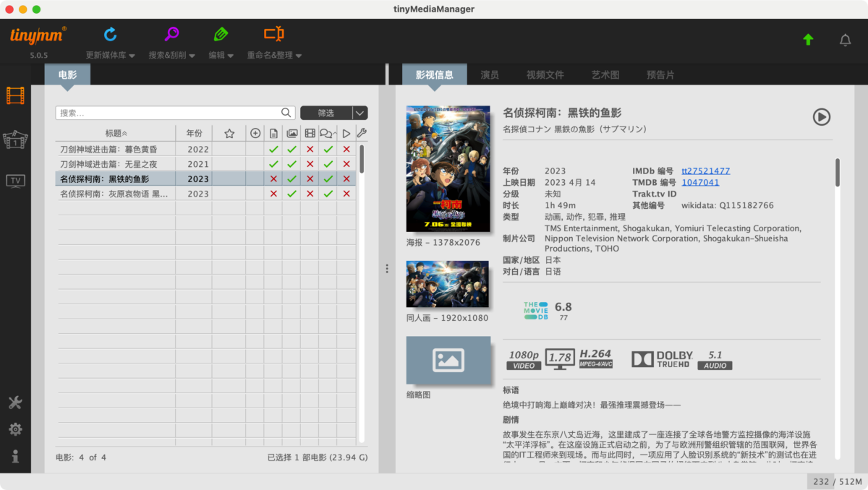The height and width of the screenshot is (490, 868).
Task: Open the info/about icon in sidebar
Action: click(15, 456)
